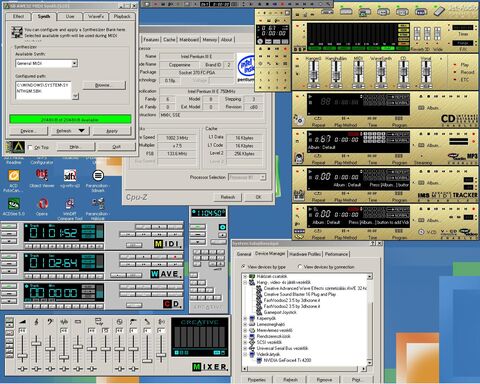Click the Intel Pentium logo in Cpu-Z
This screenshot has height=384, width=480.
(246, 67)
